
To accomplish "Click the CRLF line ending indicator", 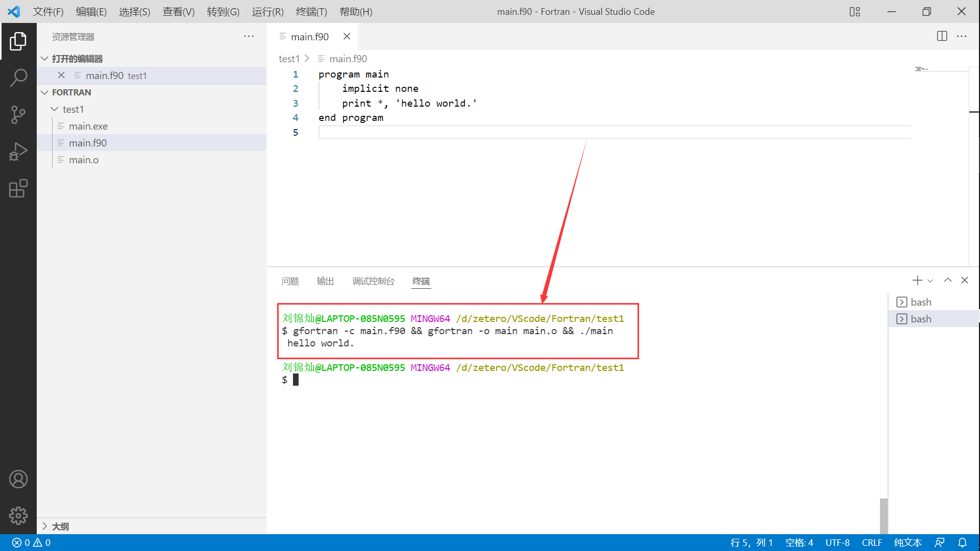I will tap(872, 543).
